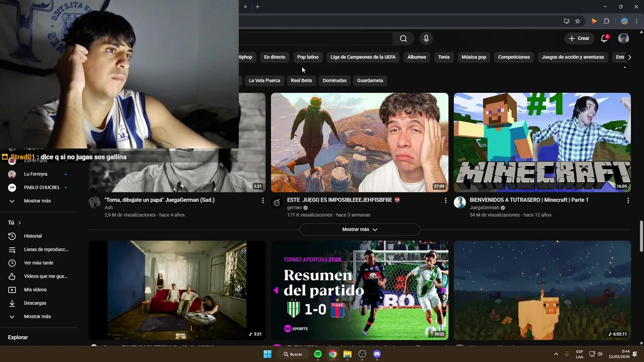Select the En directo chip
Image resolution: width=644 pixels, height=362 pixels.
pos(275,57)
